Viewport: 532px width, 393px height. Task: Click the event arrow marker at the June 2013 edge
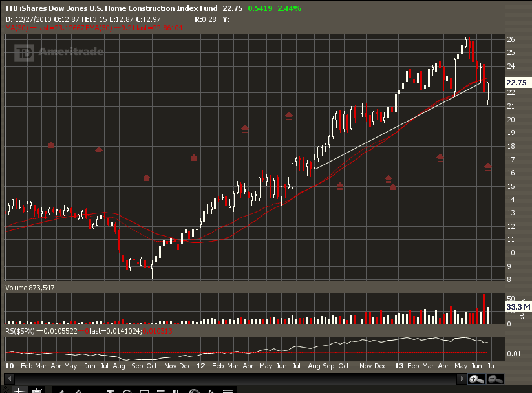click(488, 167)
